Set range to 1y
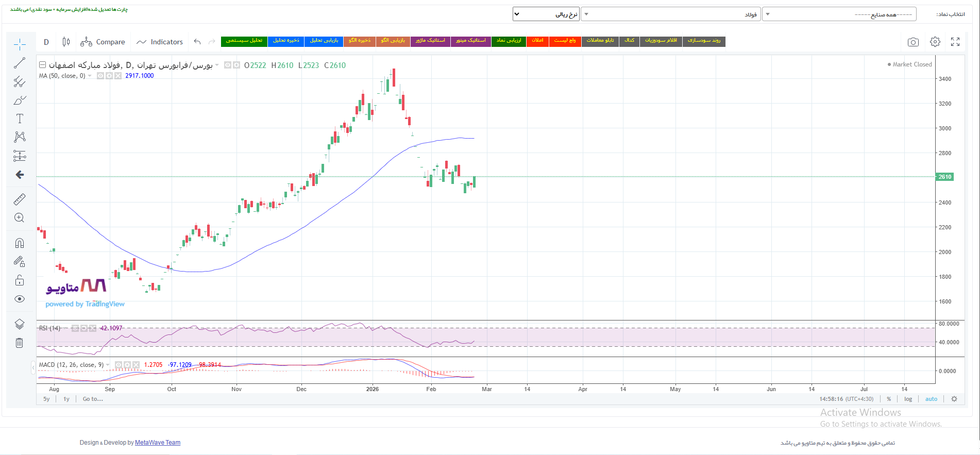980x455 pixels. tap(66, 399)
